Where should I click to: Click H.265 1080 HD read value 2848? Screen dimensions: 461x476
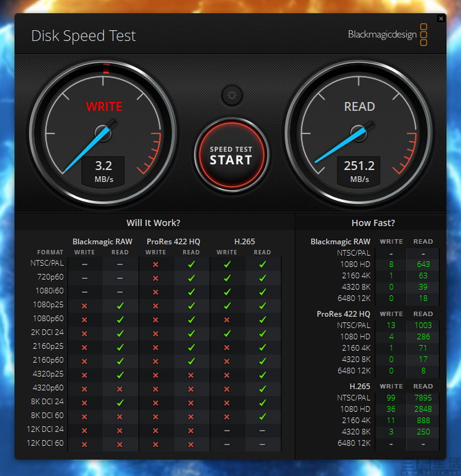click(423, 409)
